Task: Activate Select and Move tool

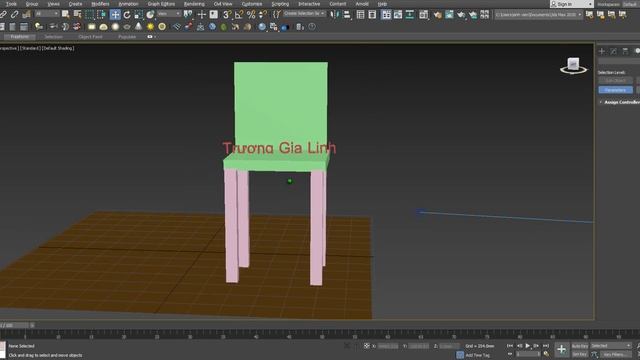Action: coord(115,15)
